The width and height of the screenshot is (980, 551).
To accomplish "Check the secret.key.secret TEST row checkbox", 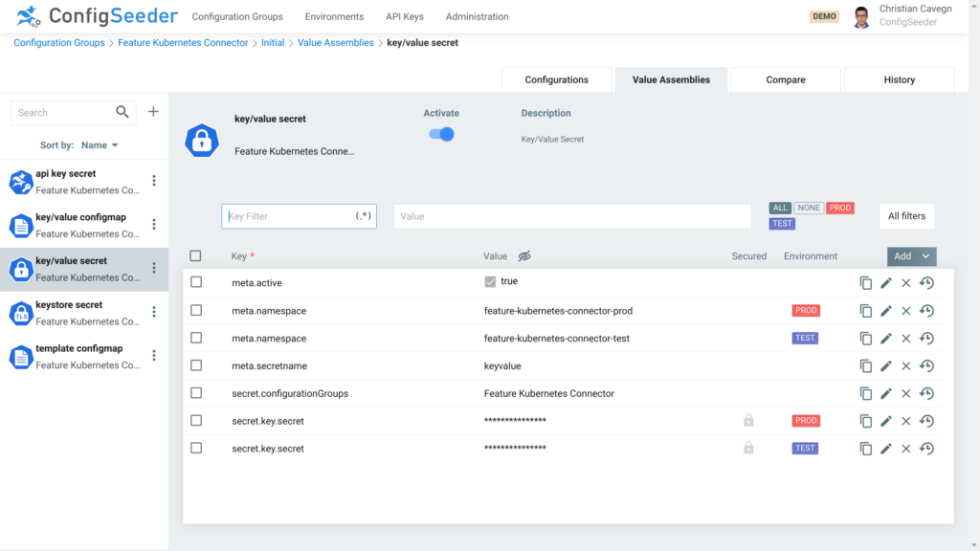I will pyautogui.click(x=197, y=448).
